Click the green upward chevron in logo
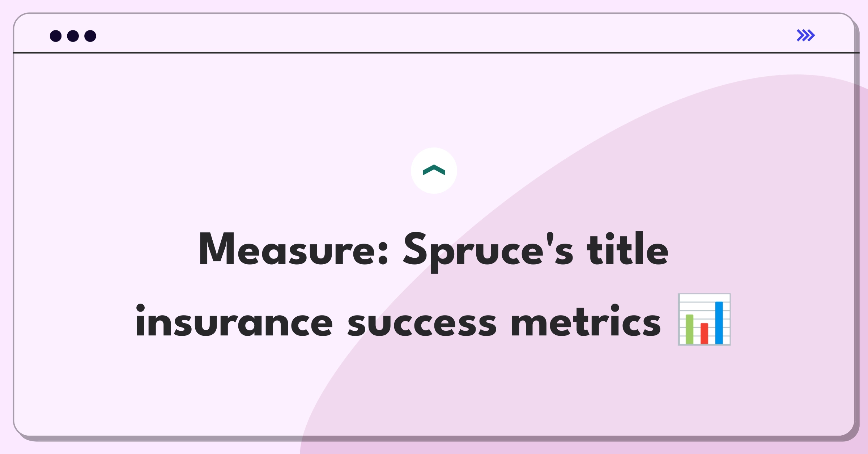This screenshot has width=868, height=454. point(434,170)
